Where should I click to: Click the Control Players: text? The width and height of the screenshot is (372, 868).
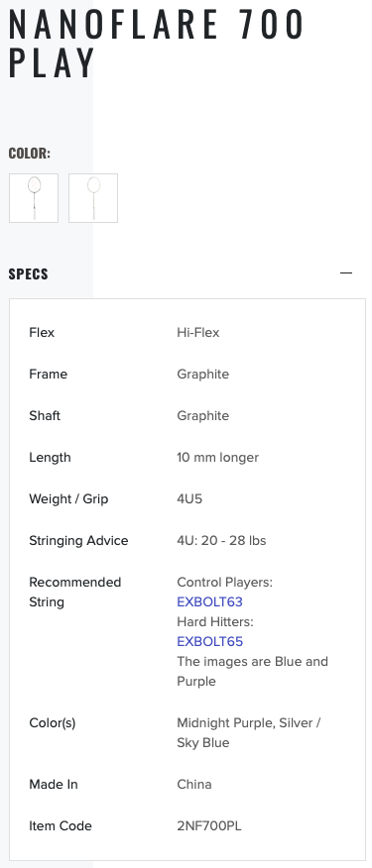pos(224,583)
